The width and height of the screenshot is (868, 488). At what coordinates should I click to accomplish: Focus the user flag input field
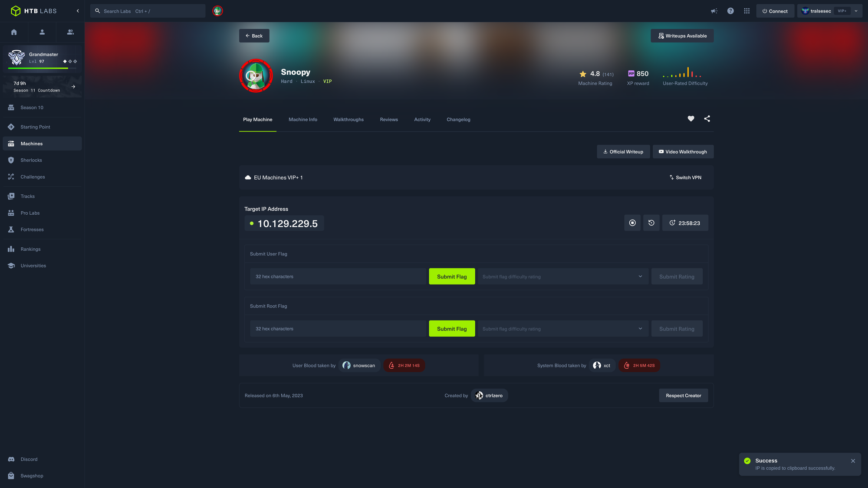pyautogui.click(x=338, y=276)
